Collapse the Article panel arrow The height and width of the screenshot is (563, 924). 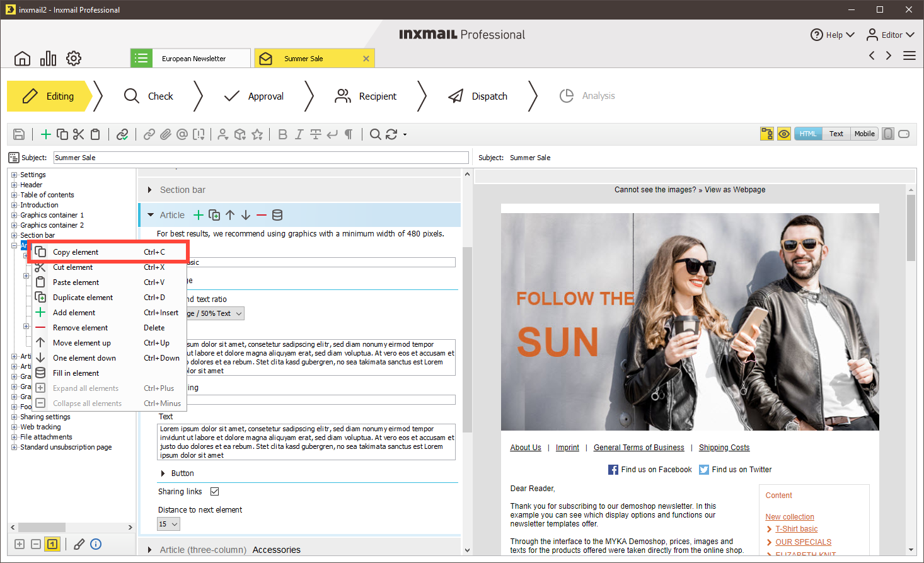151,215
